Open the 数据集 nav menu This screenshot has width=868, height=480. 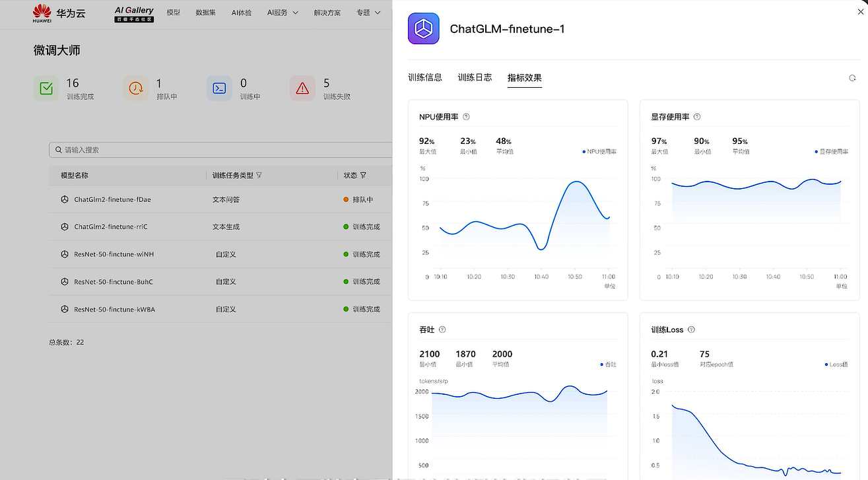[x=206, y=13]
